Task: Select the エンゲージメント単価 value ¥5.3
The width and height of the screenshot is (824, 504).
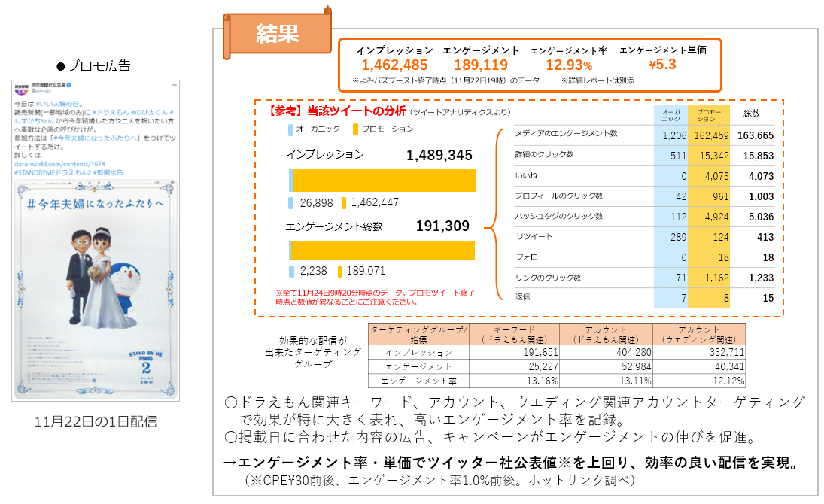Action: 663,65
